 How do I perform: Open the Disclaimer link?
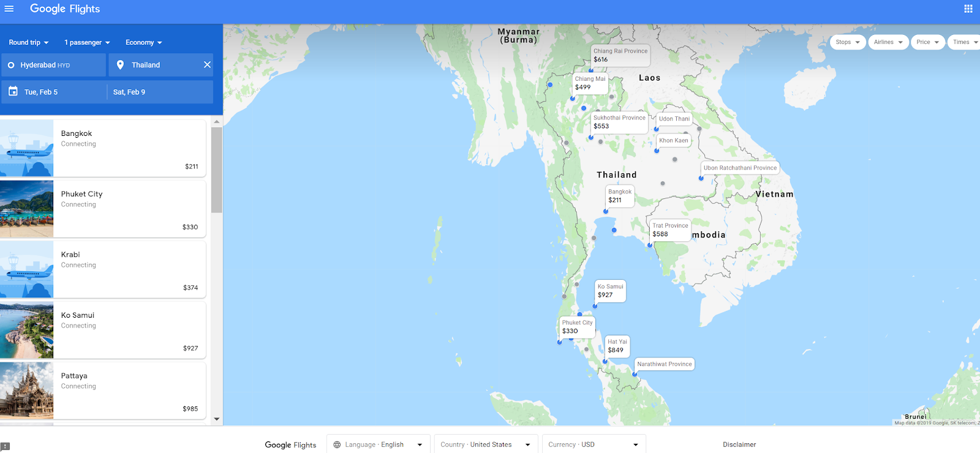(739, 444)
